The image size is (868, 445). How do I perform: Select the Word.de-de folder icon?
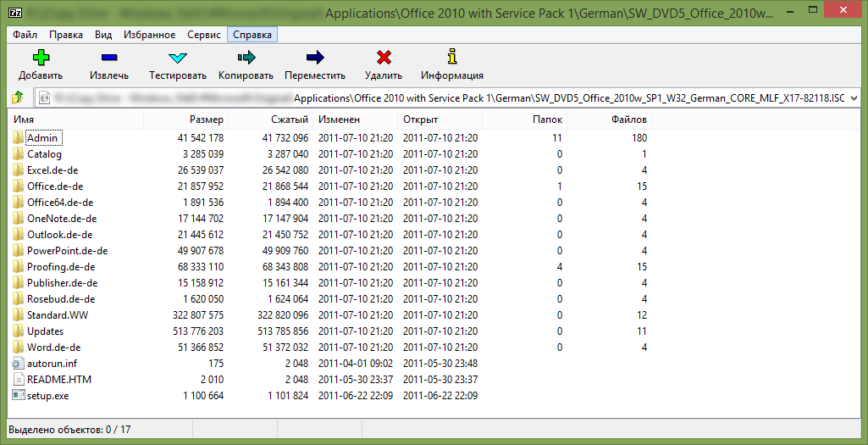coord(19,347)
